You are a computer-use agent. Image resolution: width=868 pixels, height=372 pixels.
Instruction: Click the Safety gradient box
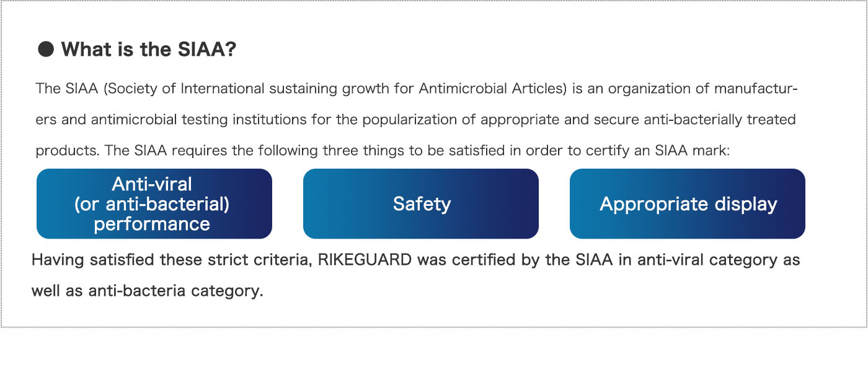coord(421,204)
